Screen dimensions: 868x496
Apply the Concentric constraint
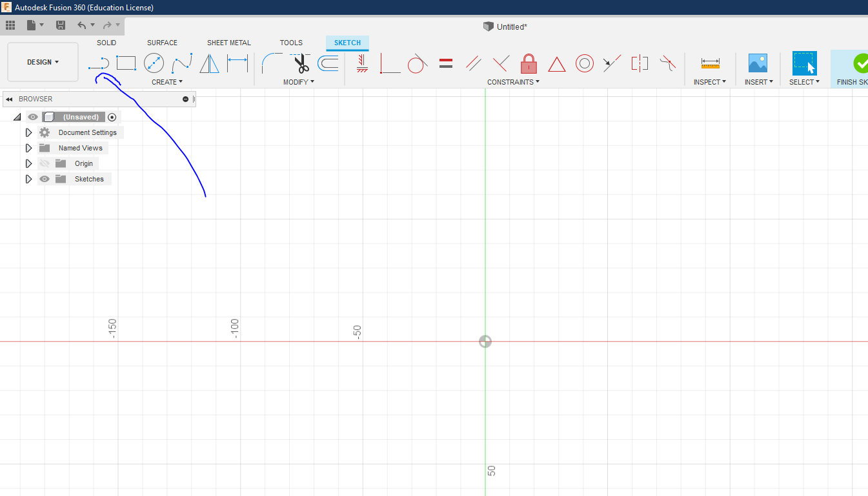(x=584, y=63)
